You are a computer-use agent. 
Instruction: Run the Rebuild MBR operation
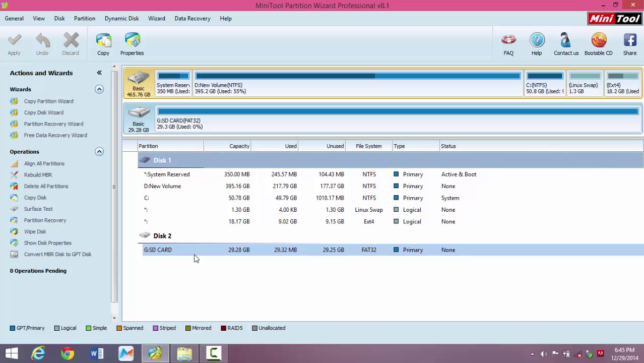click(38, 175)
